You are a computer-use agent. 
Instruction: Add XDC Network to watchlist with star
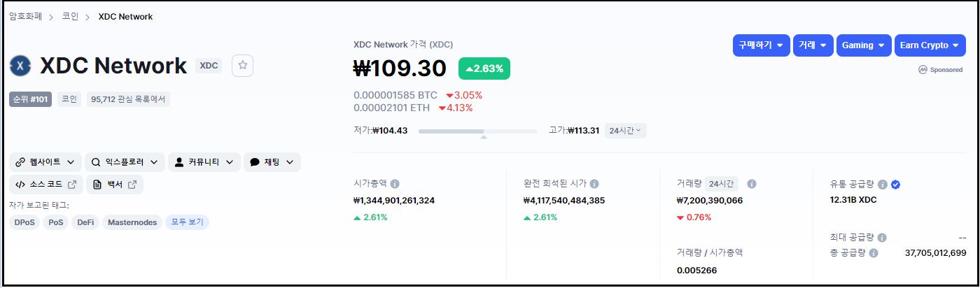click(x=243, y=65)
